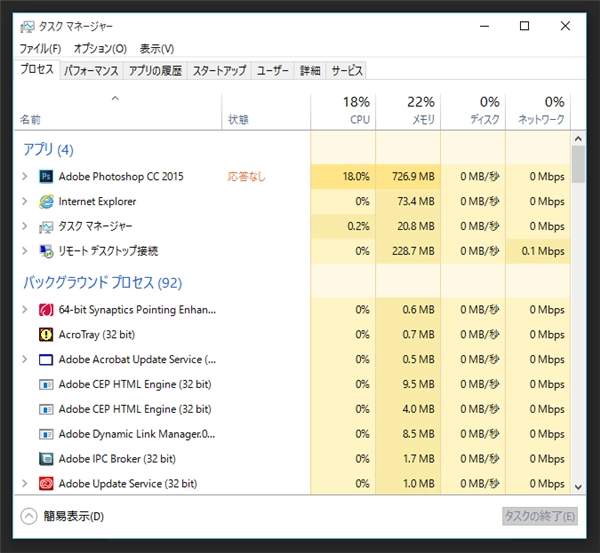Sort by the メモリ column header
The height and width of the screenshot is (553, 600).
pos(408,111)
